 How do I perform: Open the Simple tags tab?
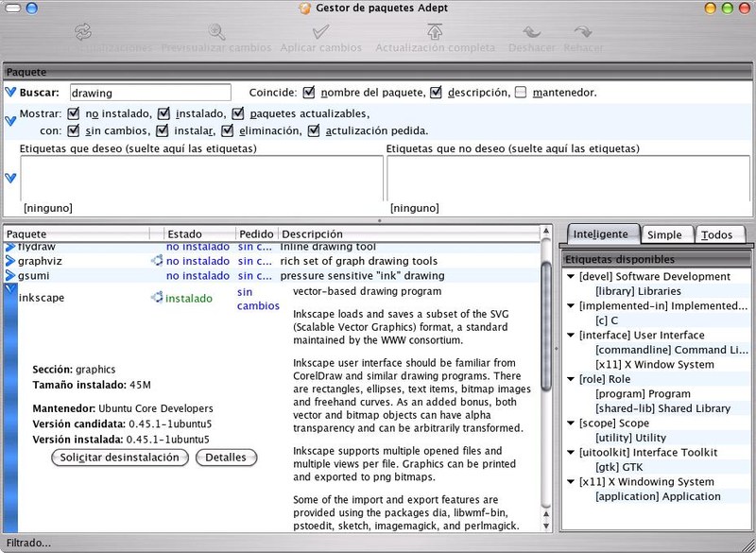click(x=667, y=234)
